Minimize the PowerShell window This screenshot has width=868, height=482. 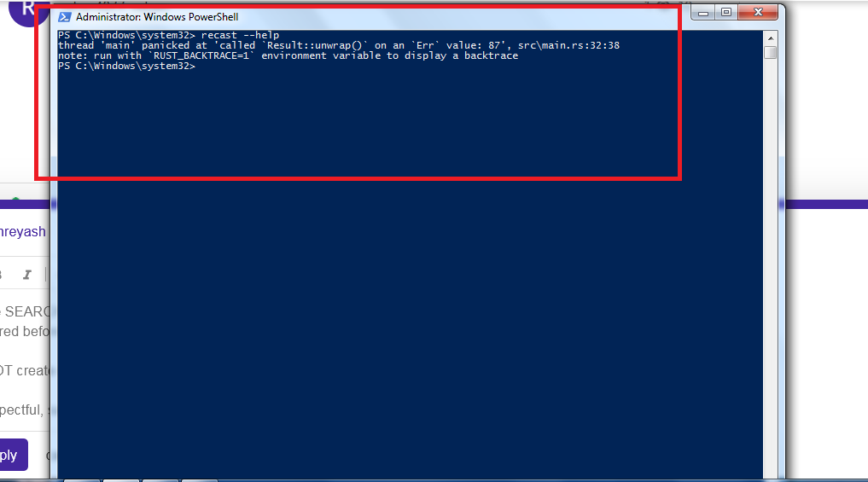pyautogui.click(x=703, y=13)
